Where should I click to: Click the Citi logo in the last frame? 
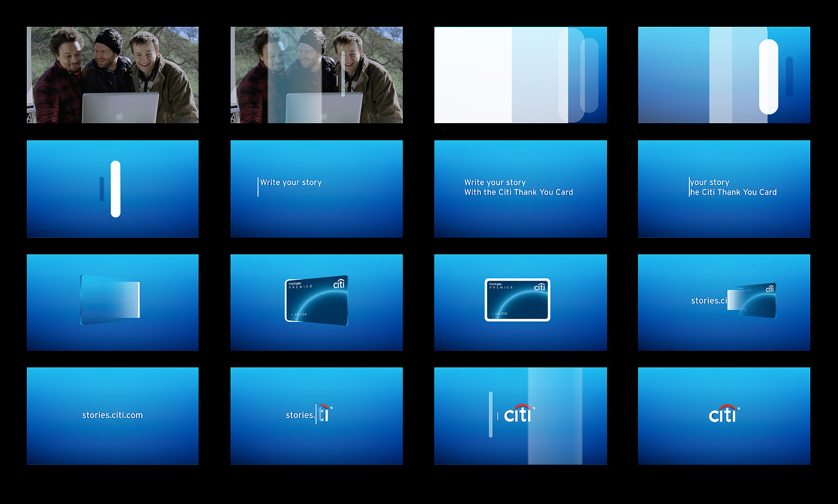[x=724, y=413]
